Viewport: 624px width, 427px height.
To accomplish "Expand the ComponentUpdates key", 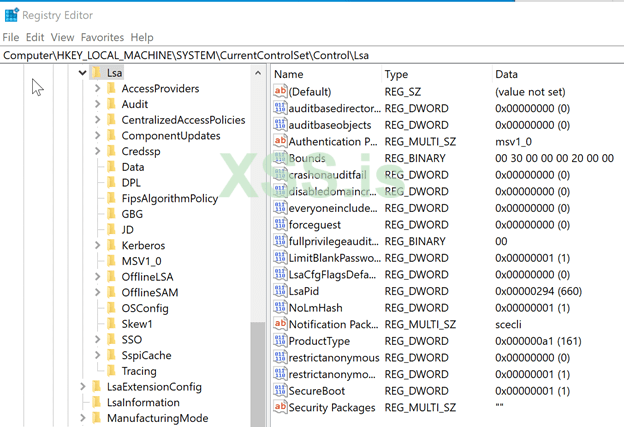I will (98, 136).
